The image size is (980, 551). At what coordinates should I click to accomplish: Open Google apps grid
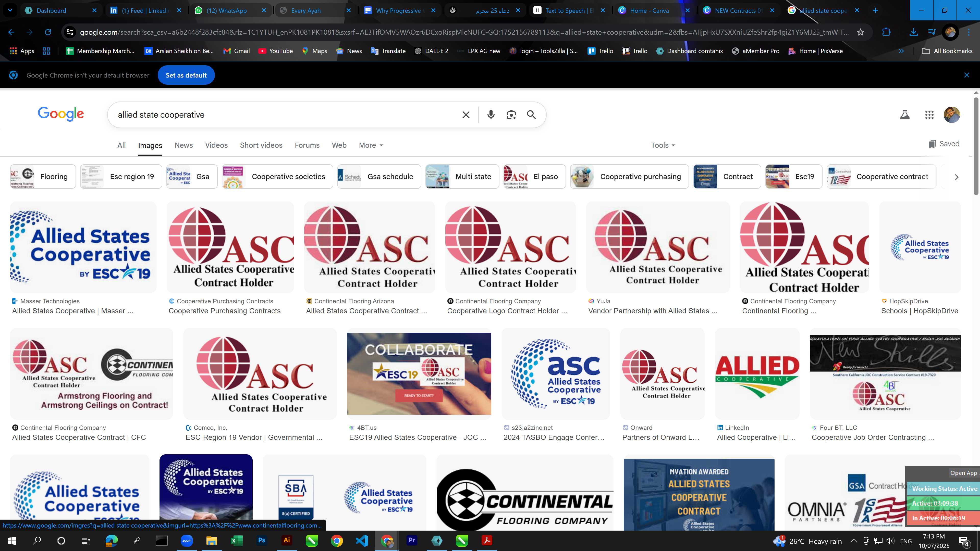click(929, 115)
